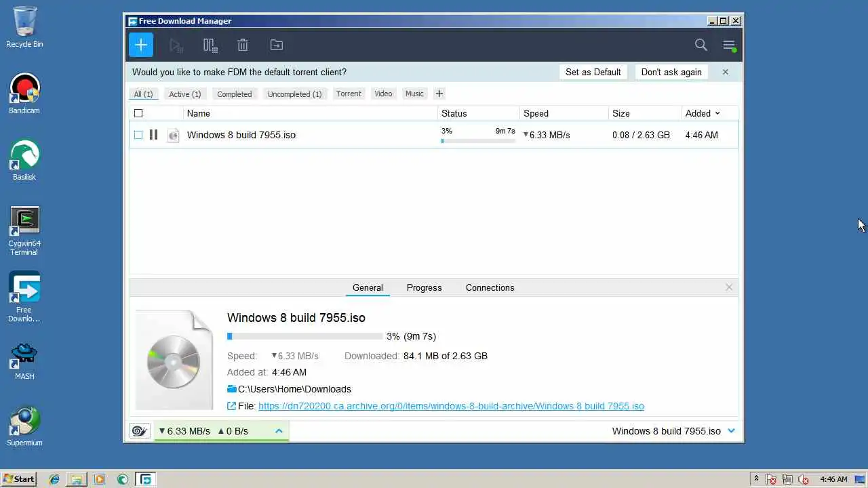Open Supermium desktop shortcut
Screen dimensions: 868x488
(24, 427)
